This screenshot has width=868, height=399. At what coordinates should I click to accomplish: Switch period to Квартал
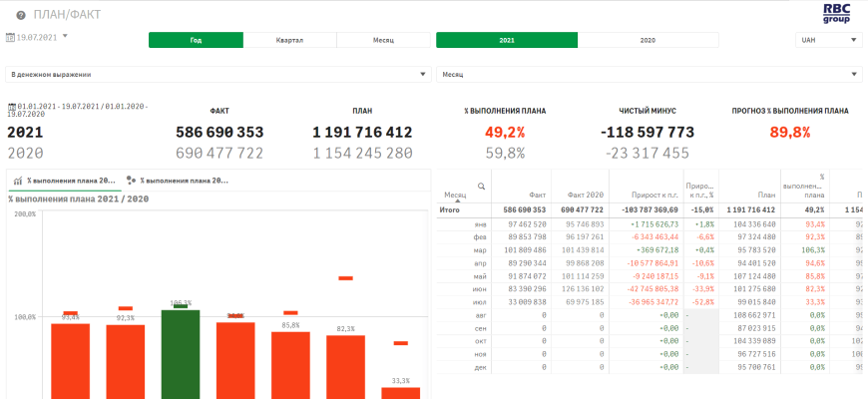[289, 40]
